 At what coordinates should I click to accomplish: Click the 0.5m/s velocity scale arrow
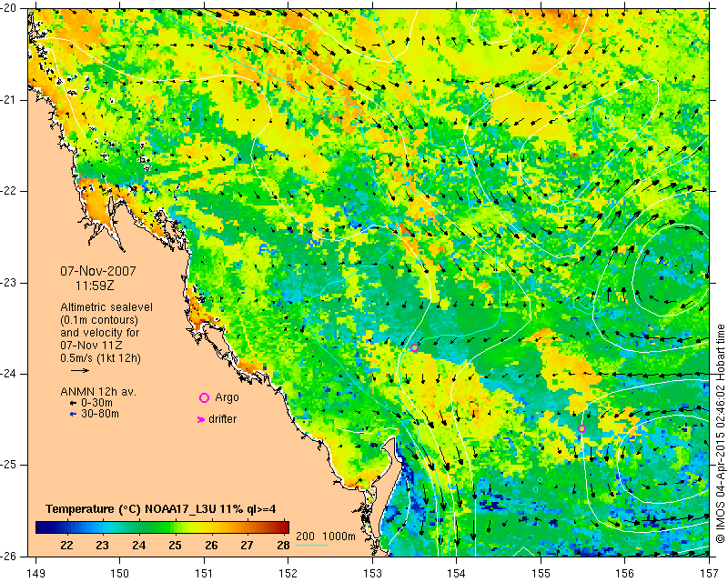pos(80,370)
